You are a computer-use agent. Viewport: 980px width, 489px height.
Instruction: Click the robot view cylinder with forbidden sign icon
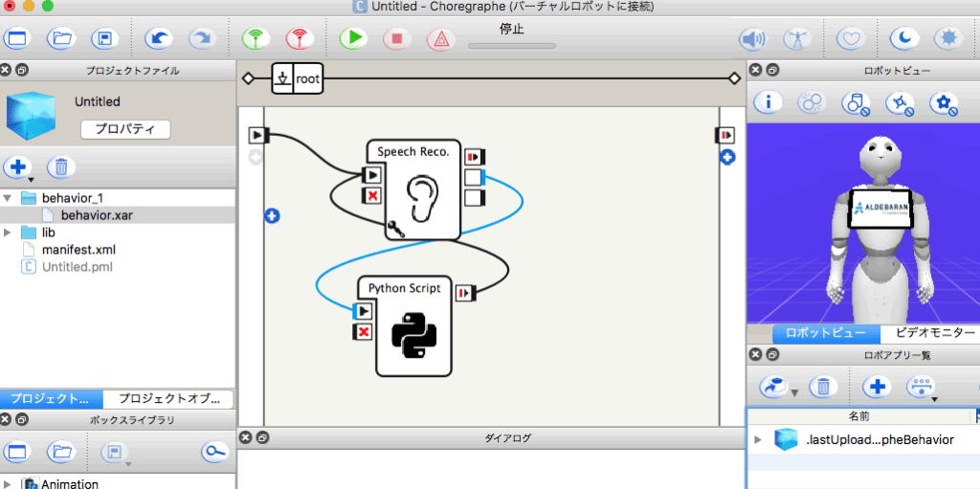click(x=856, y=103)
